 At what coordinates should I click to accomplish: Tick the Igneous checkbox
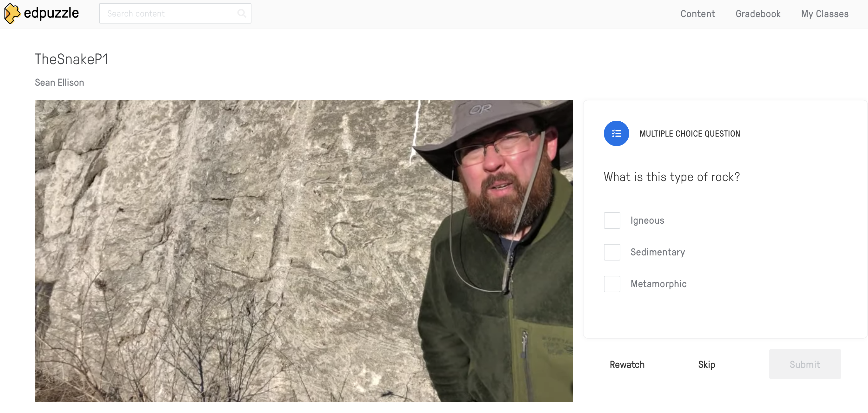pyautogui.click(x=611, y=220)
